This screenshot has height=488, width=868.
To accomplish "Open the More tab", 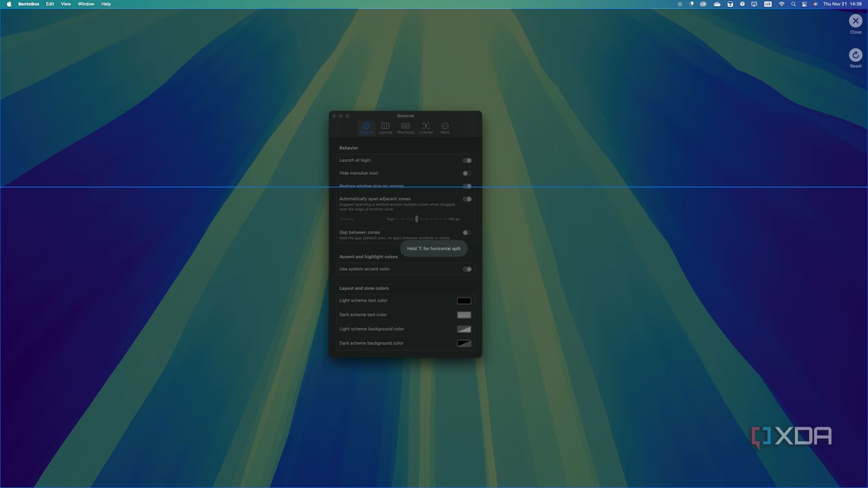I will click(445, 128).
